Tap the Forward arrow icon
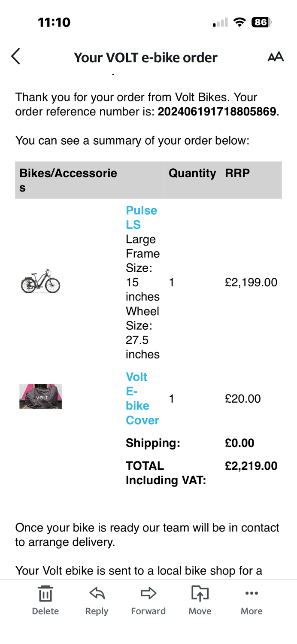This screenshot has height=644, width=297. coord(148,593)
